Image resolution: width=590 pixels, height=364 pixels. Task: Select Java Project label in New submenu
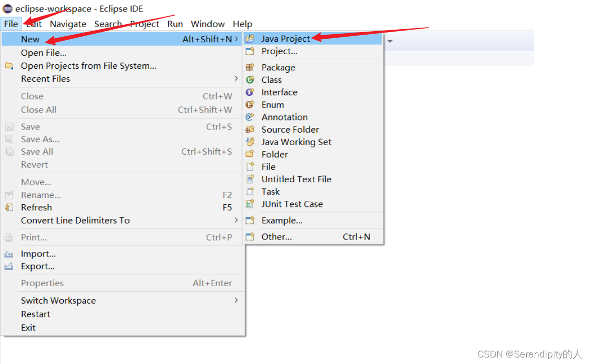click(286, 39)
